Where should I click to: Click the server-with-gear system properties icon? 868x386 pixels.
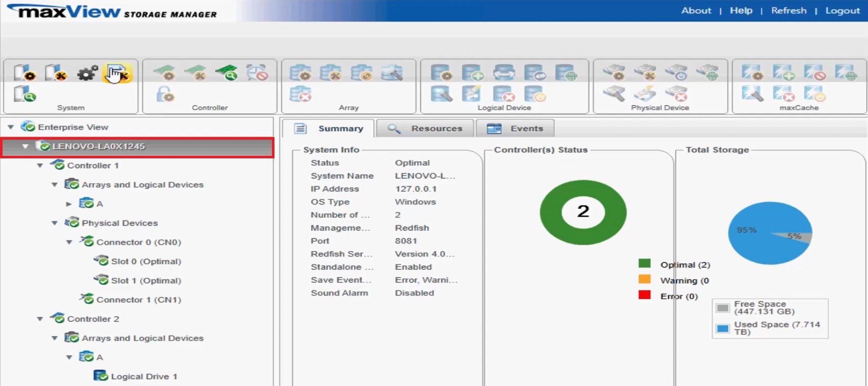(x=24, y=73)
